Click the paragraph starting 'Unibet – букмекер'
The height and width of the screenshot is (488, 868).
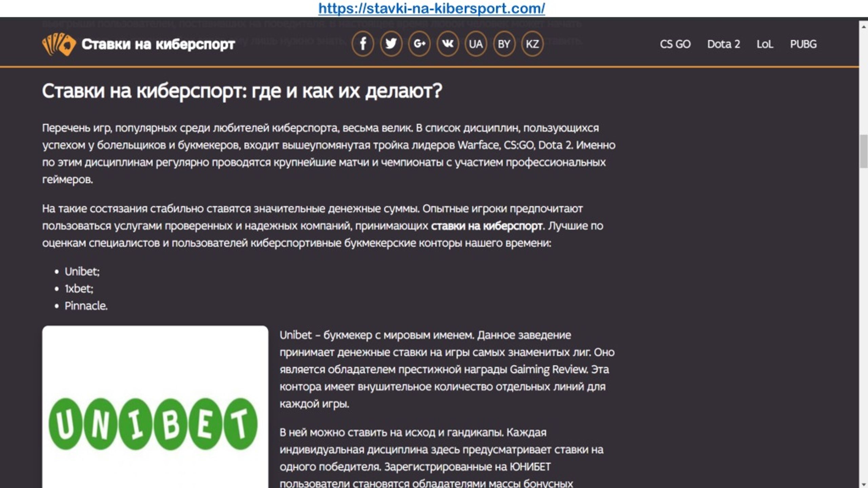pyautogui.click(x=447, y=369)
